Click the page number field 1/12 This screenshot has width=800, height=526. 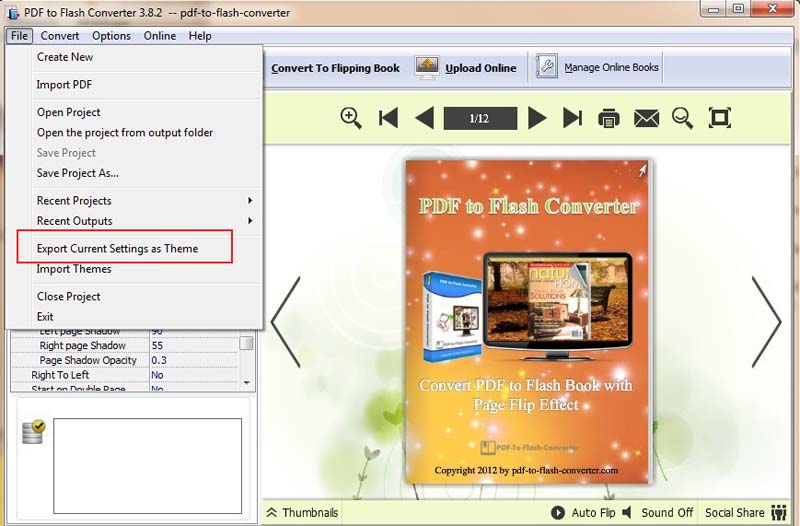point(480,118)
